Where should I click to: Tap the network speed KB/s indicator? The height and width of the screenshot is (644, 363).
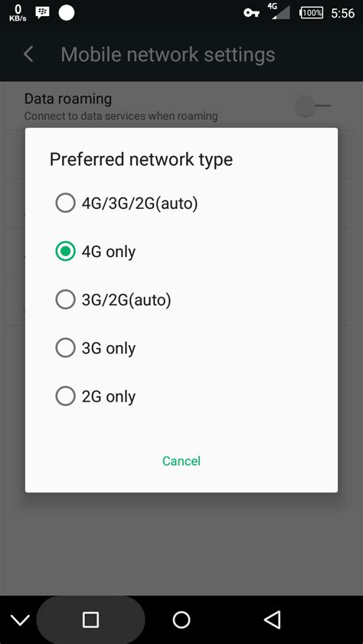tap(18, 13)
